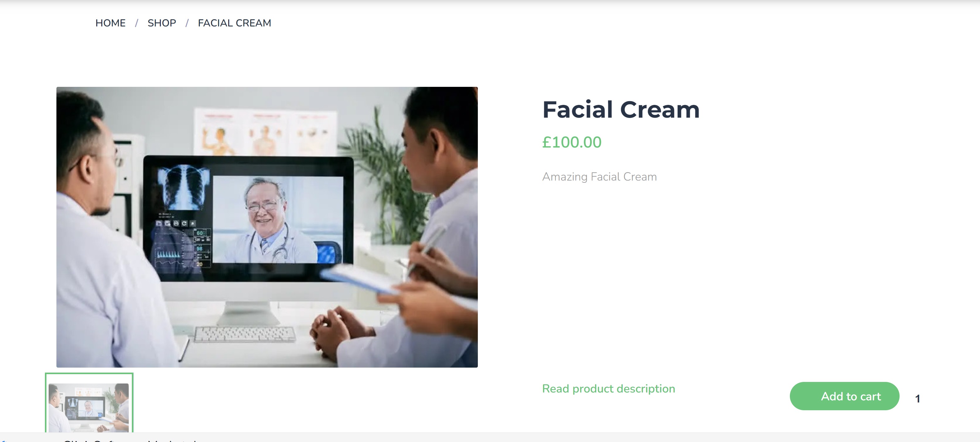Click the white keyboard in the product photo

245,334
